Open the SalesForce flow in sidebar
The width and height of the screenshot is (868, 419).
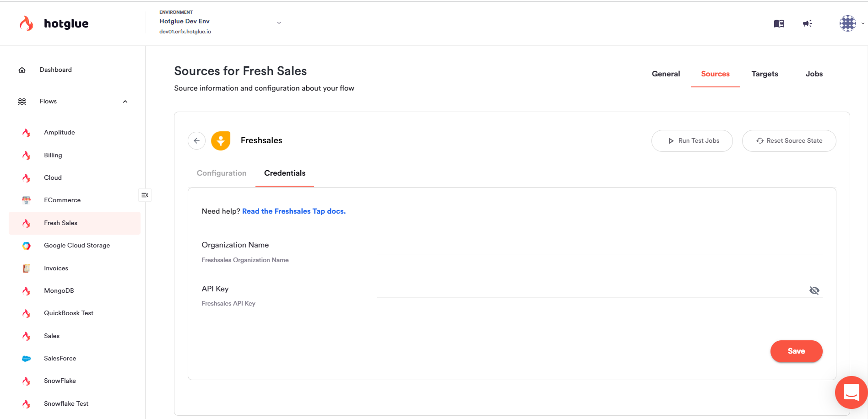(x=60, y=359)
